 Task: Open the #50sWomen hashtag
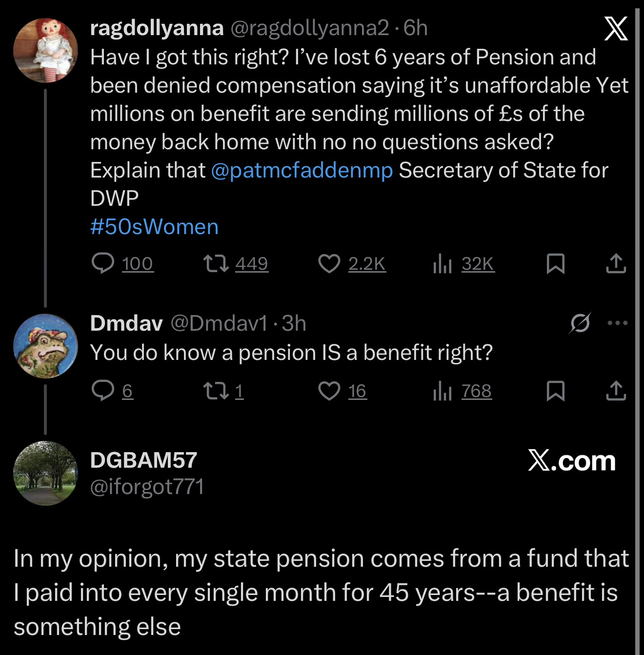click(154, 227)
